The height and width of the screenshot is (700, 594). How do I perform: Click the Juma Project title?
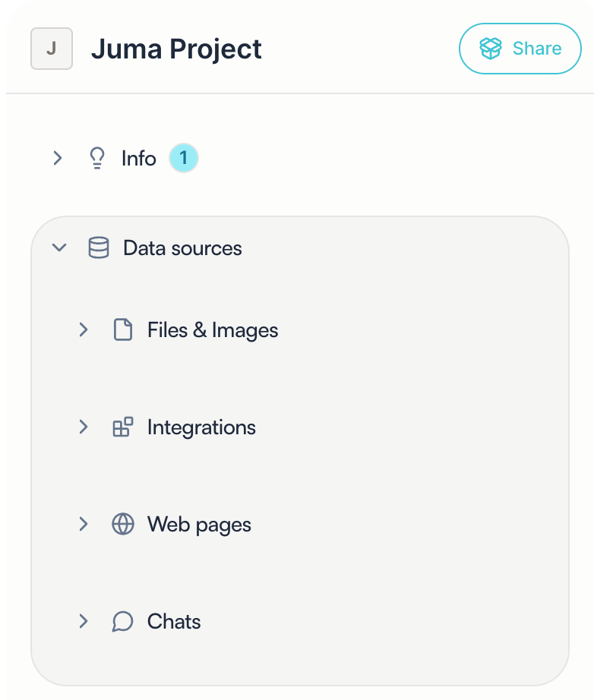[176, 49]
